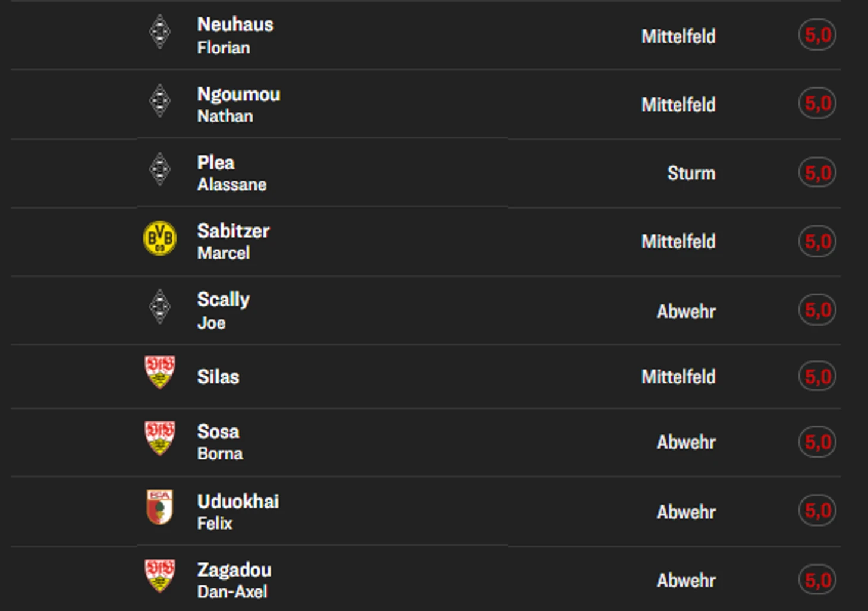
Task: Open player Ngoumou Nathan
Action: coord(238,104)
